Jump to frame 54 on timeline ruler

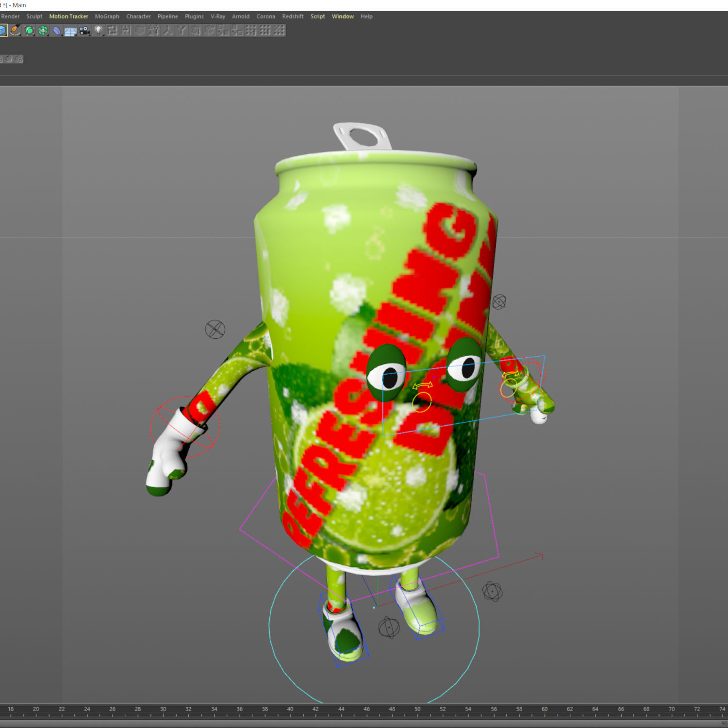coord(468,710)
